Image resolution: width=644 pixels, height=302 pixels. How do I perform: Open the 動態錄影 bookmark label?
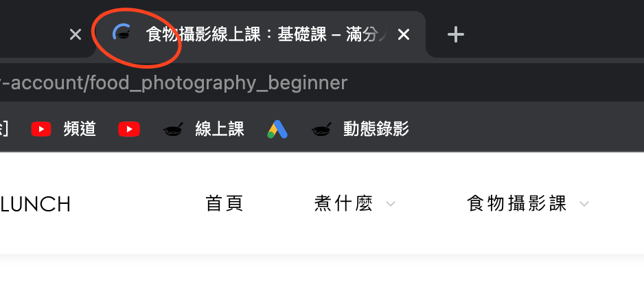pyautogui.click(x=376, y=129)
